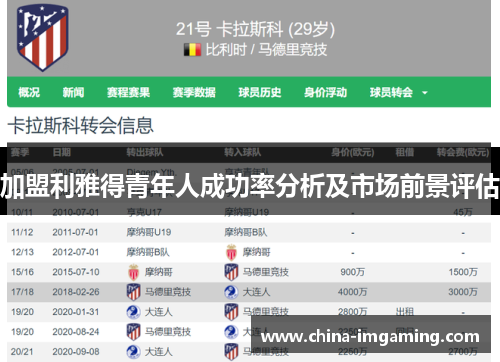Screen dimensions: 500x362
Task: Open 马德里竞技 link in 17/18 row
Action: click(x=168, y=292)
